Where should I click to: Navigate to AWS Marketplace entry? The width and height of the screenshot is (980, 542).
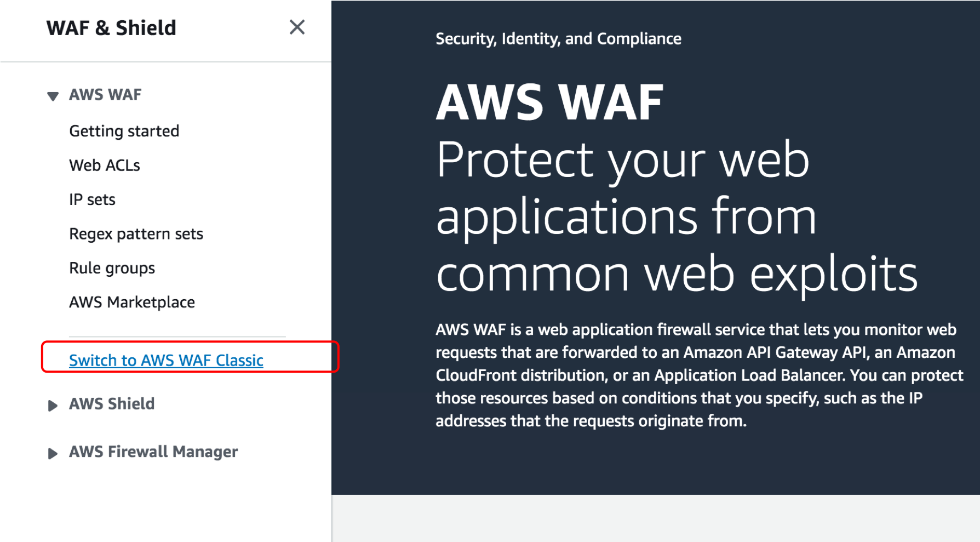[132, 302]
